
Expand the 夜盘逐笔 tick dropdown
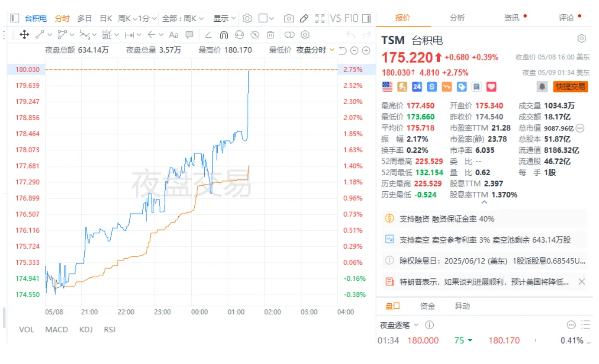pos(399,325)
